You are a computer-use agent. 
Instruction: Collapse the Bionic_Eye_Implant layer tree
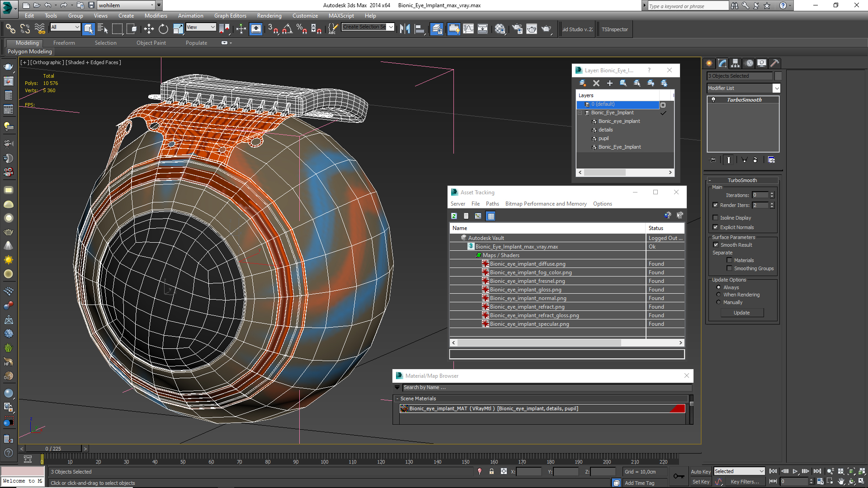(x=580, y=113)
